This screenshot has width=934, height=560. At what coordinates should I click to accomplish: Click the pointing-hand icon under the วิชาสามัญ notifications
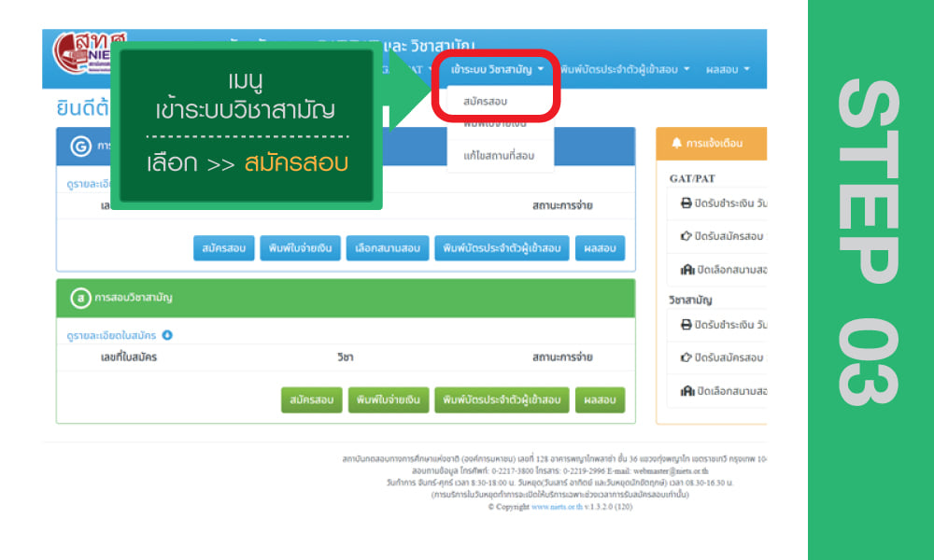click(686, 357)
